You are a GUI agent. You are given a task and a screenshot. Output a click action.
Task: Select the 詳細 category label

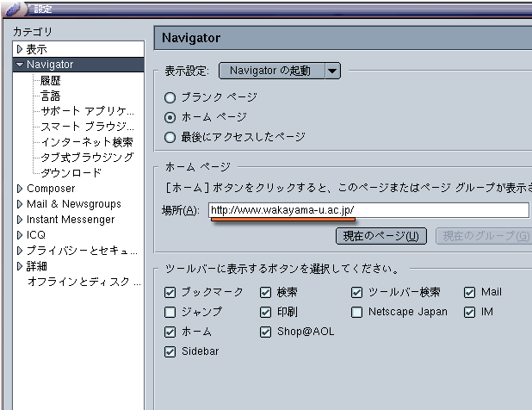[x=37, y=266]
